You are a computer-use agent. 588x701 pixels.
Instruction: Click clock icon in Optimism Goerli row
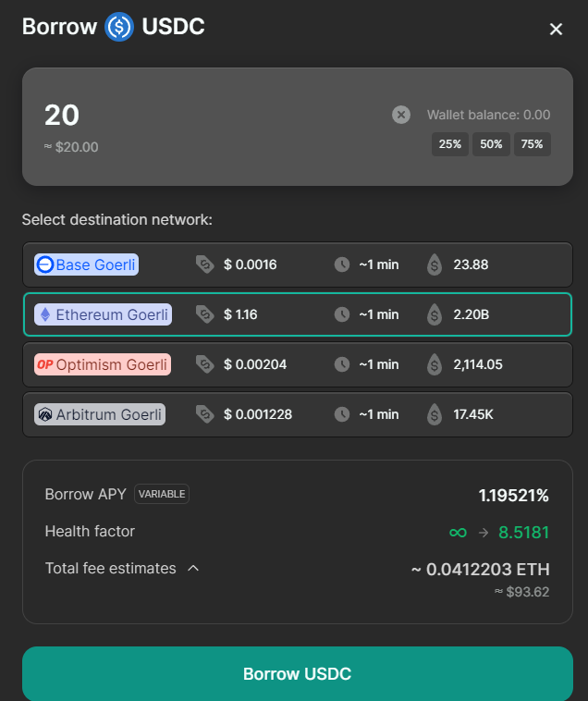pyautogui.click(x=342, y=364)
